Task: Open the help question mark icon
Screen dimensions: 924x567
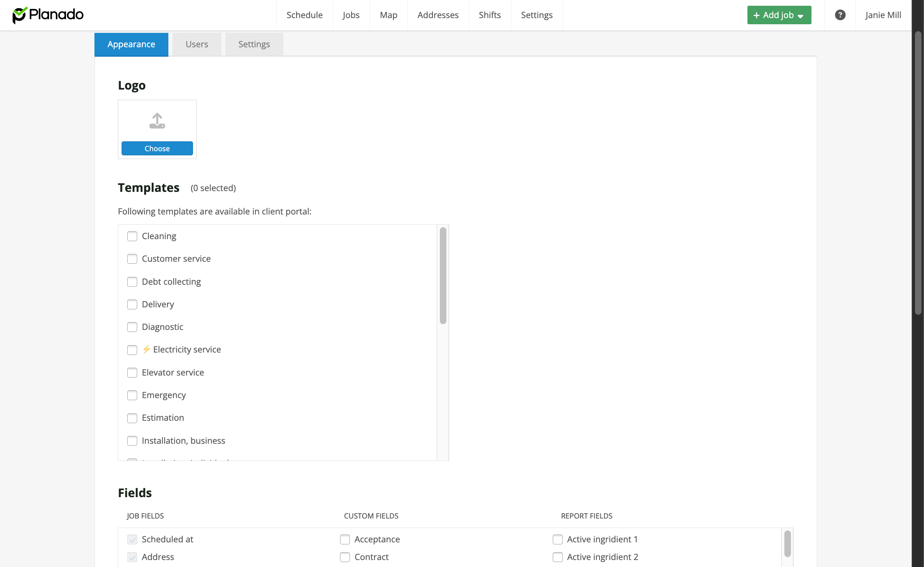Action: (840, 15)
